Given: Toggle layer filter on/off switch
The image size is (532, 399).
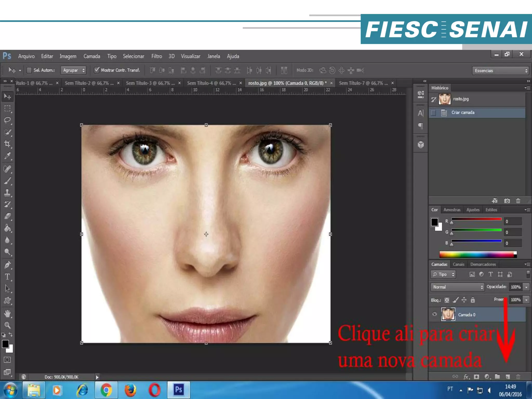Looking at the screenshot, I should coord(528,274).
